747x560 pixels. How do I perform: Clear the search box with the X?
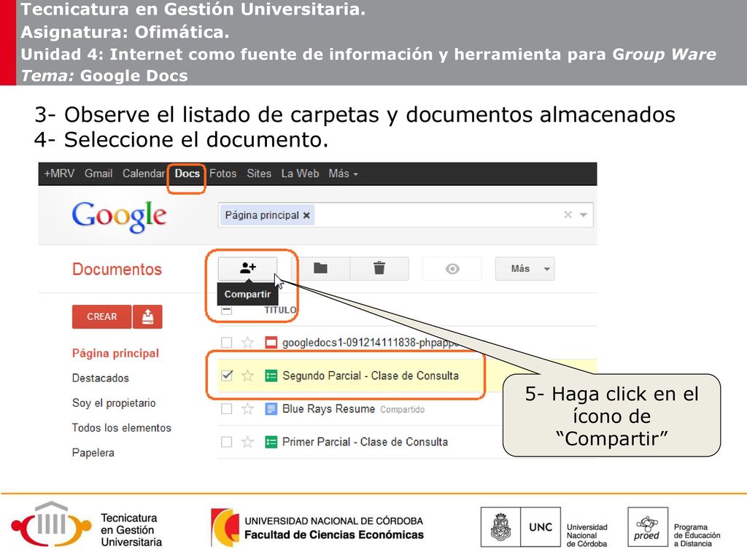pyautogui.click(x=568, y=215)
